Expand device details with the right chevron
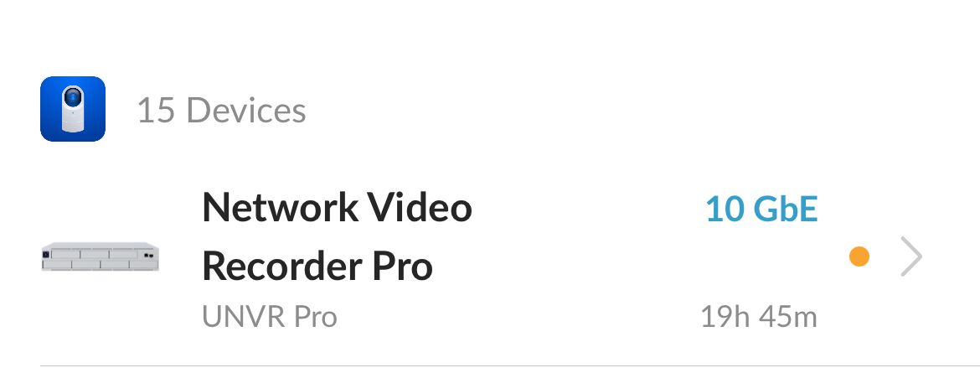The width and height of the screenshot is (980, 373). (x=911, y=256)
